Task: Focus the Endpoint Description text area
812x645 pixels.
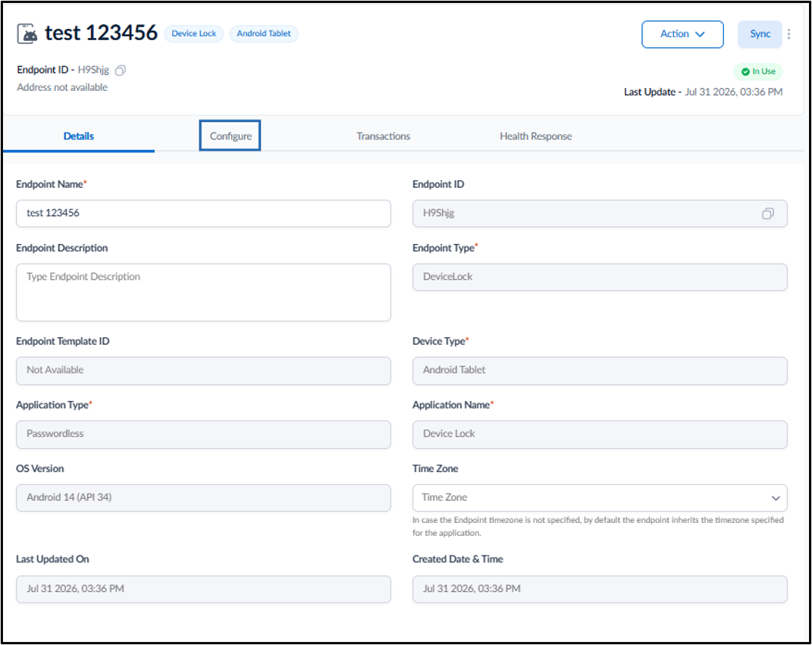Action: [203, 293]
